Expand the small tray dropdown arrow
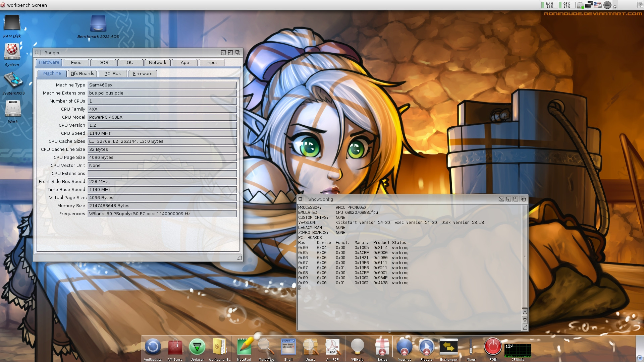Image resolution: width=644 pixels, height=362 pixels. (x=615, y=7)
